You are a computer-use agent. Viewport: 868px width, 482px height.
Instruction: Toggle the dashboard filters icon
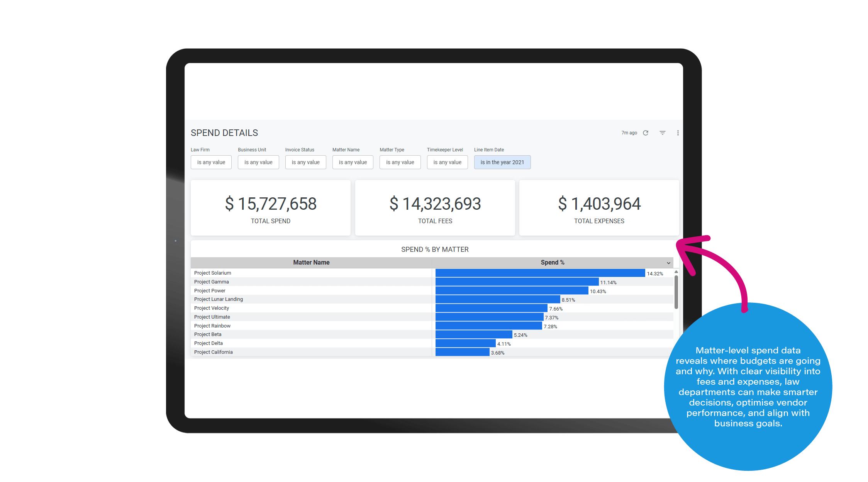(663, 133)
